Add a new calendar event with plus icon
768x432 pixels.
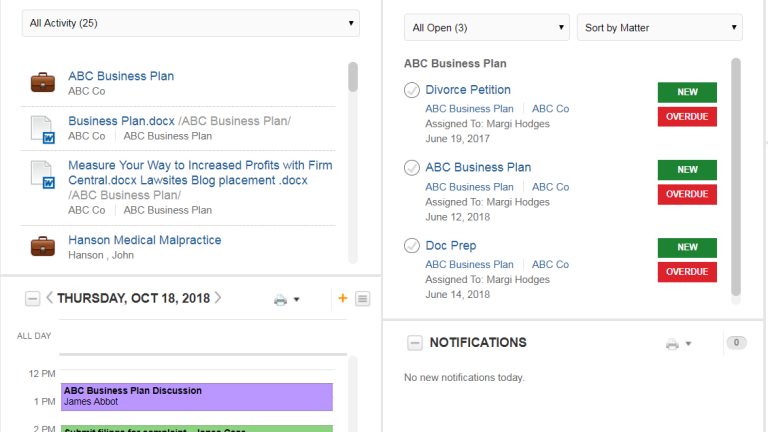point(343,298)
